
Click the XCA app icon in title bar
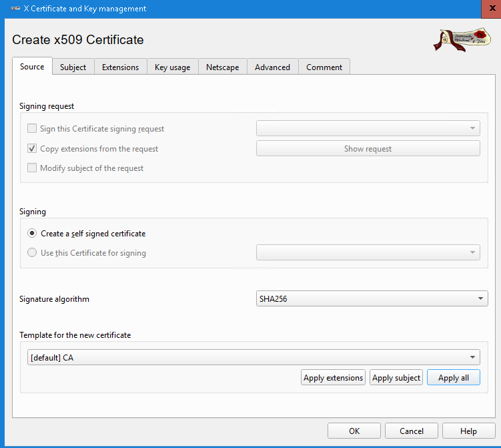coord(15,9)
